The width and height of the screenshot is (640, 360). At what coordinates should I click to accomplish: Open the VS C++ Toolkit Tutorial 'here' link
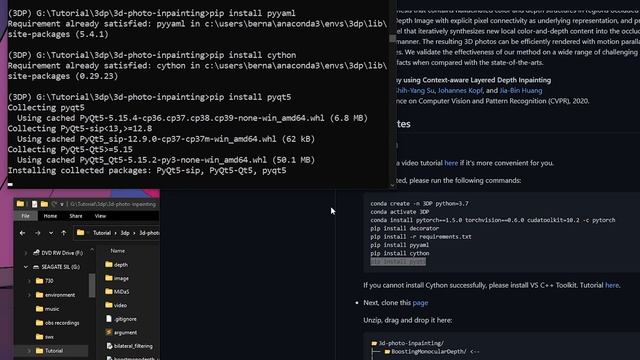pyautogui.click(x=612, y=285)
